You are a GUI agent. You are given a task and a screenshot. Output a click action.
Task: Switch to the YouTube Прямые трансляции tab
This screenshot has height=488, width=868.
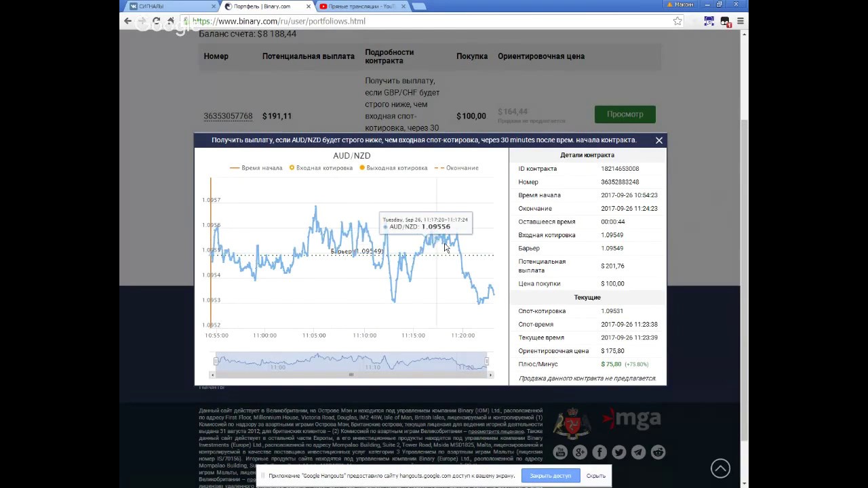click(x=362, y=6)
